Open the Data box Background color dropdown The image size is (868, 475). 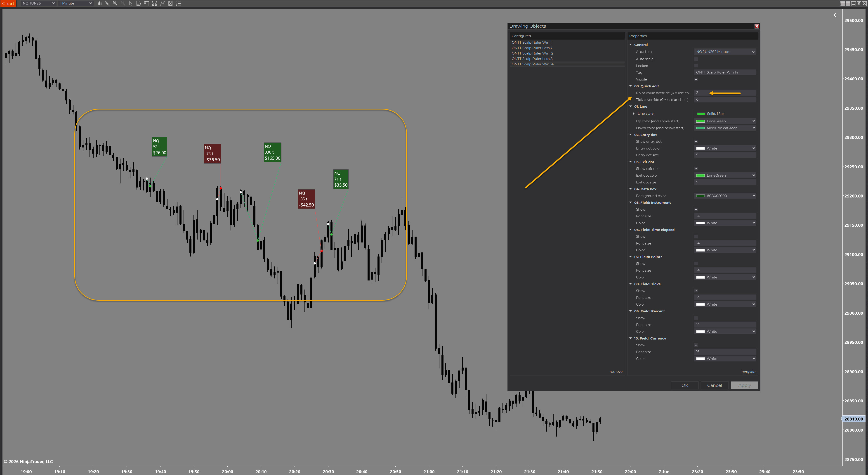click(x=725, y=196)
